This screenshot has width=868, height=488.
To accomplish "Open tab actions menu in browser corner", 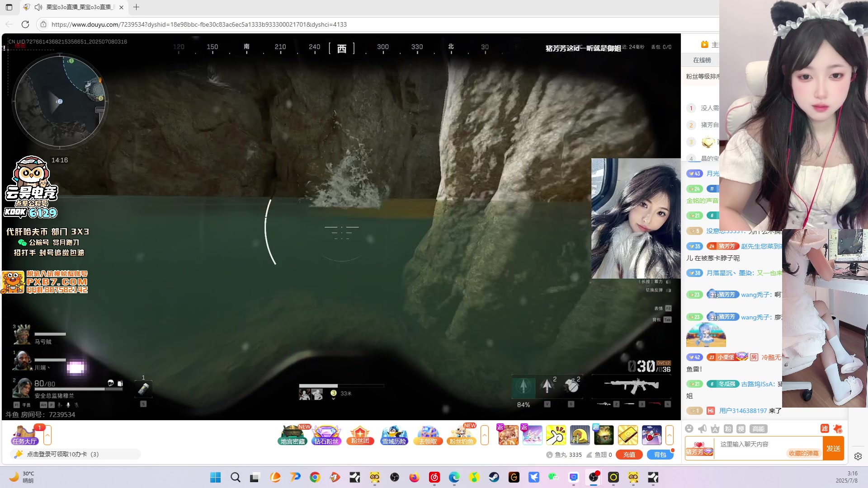I will (9, 7).
